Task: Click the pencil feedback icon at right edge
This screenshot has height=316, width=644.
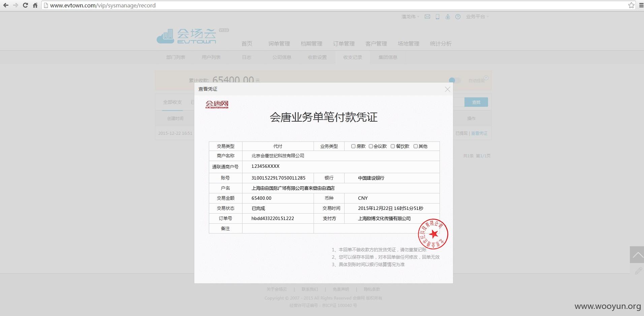Action: [x=638, y=271]
